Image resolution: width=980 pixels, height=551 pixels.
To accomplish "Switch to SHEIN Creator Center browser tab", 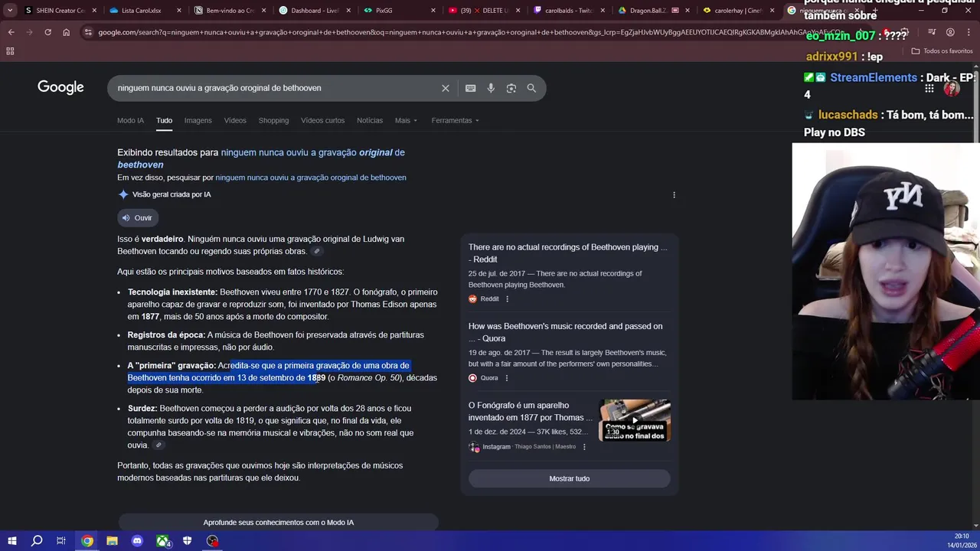I will 57,11.
